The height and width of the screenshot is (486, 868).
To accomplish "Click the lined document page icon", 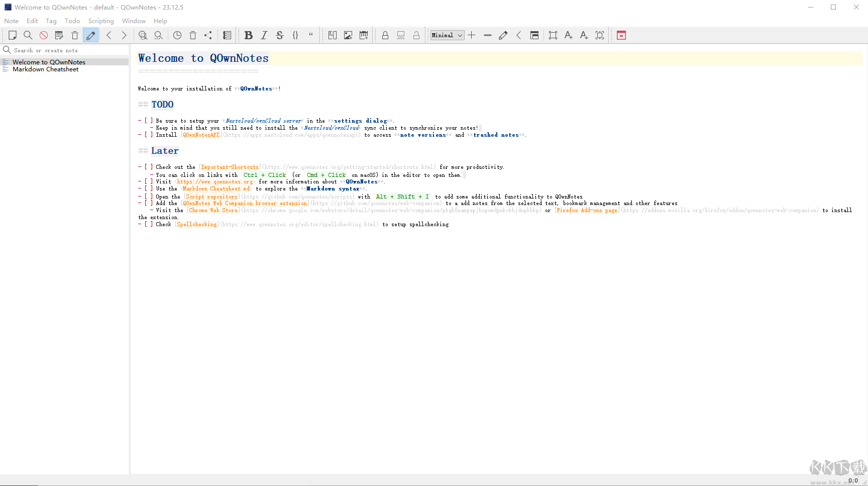I will coord(227,35).
